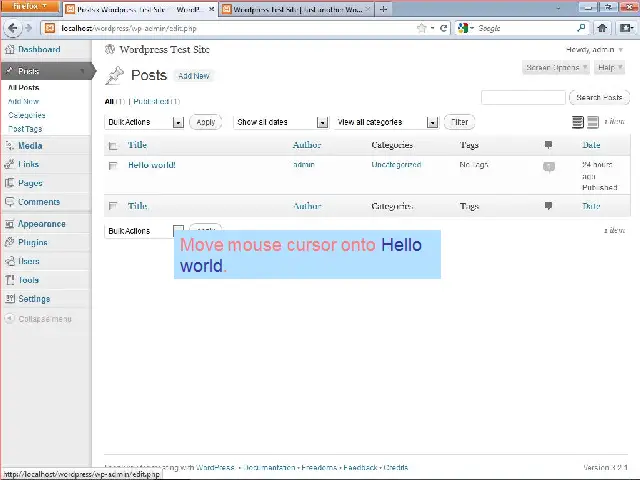Click Add New button next to Posts heading
Image resolution: width=640 pixels, height=480 pixels.
(x=193, y=76)
